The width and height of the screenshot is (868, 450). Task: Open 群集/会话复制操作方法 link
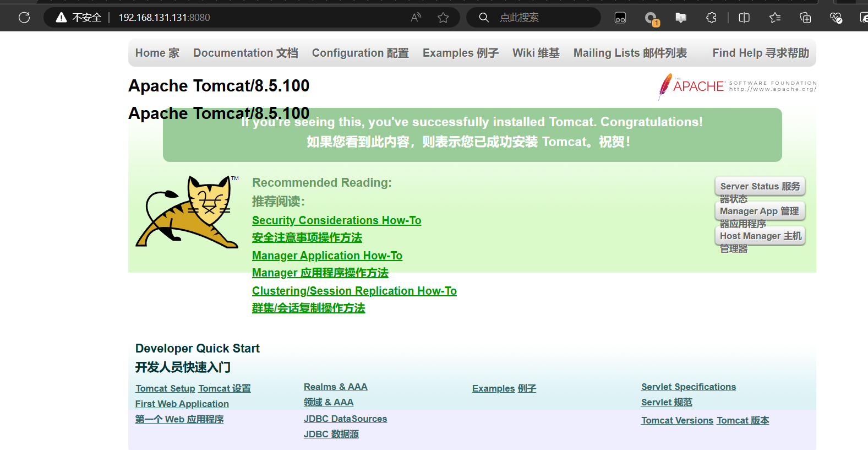[x=309, y=308]
